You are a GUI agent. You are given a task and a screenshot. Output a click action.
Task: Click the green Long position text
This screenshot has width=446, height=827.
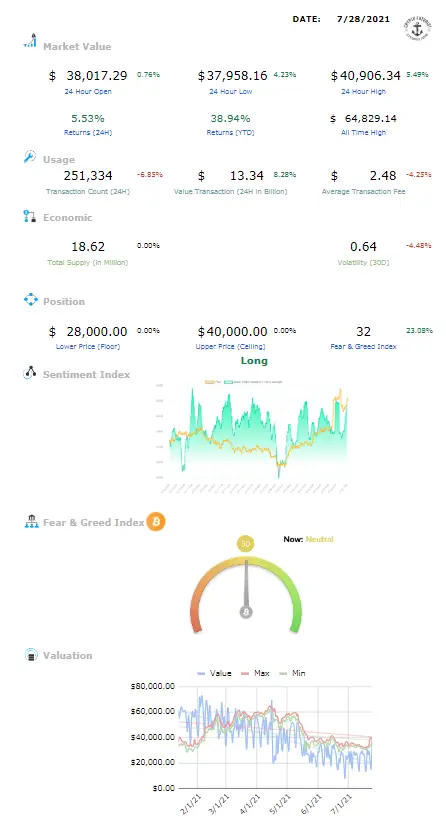[254, 361]
